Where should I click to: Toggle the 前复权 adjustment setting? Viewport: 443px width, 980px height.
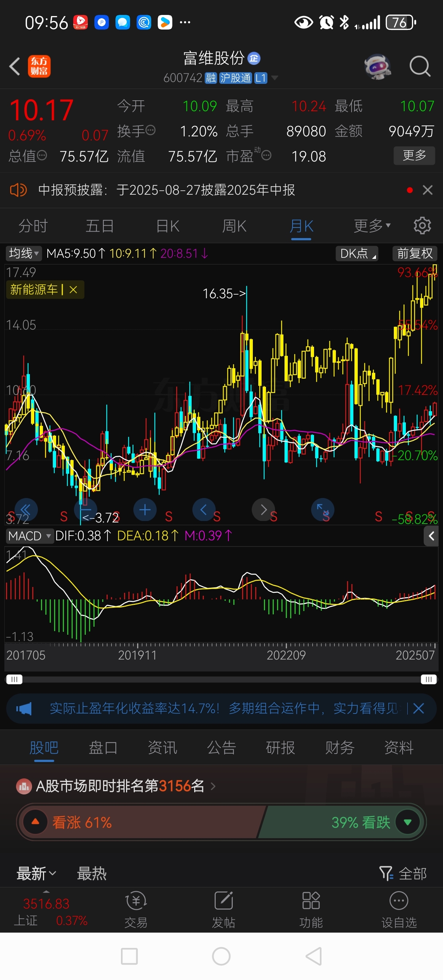pyautogui.click(x=415, y=253)
